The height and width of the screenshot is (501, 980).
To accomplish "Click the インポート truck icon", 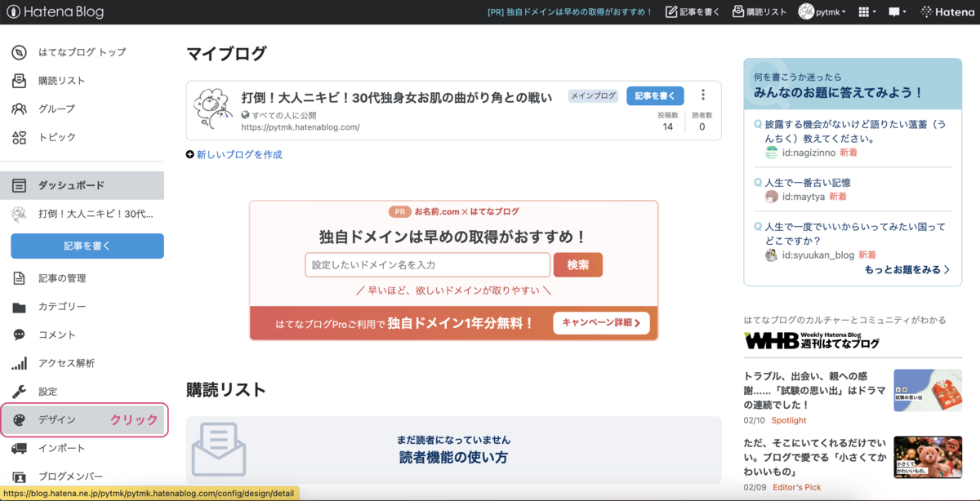I will (x=20, y=448).
